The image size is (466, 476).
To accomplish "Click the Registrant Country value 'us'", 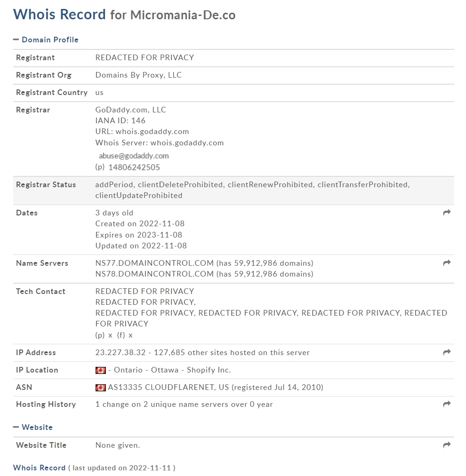I will click(99, 93).
